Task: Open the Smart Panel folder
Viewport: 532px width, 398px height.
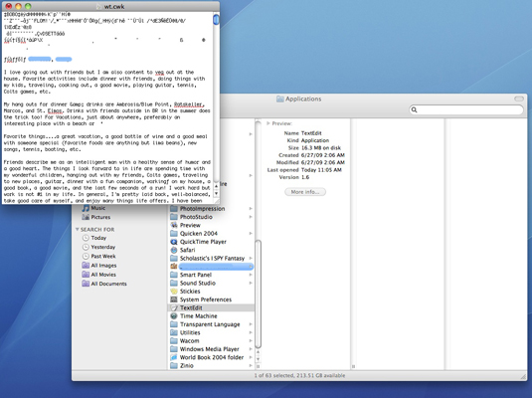Action: [196, 275]
